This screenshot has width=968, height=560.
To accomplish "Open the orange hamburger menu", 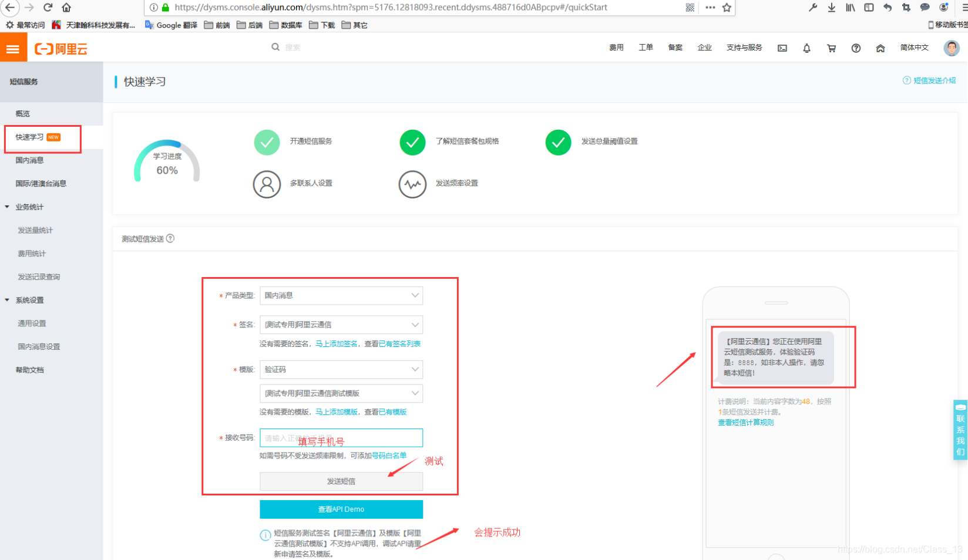I will pyautogui.click(x=13, y=49).
